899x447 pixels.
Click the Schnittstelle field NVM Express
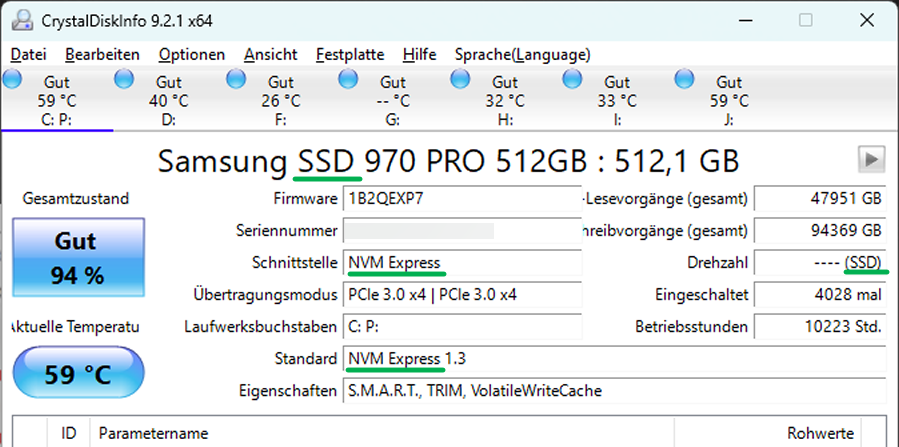pyautogui.click(x=462, y=263)
